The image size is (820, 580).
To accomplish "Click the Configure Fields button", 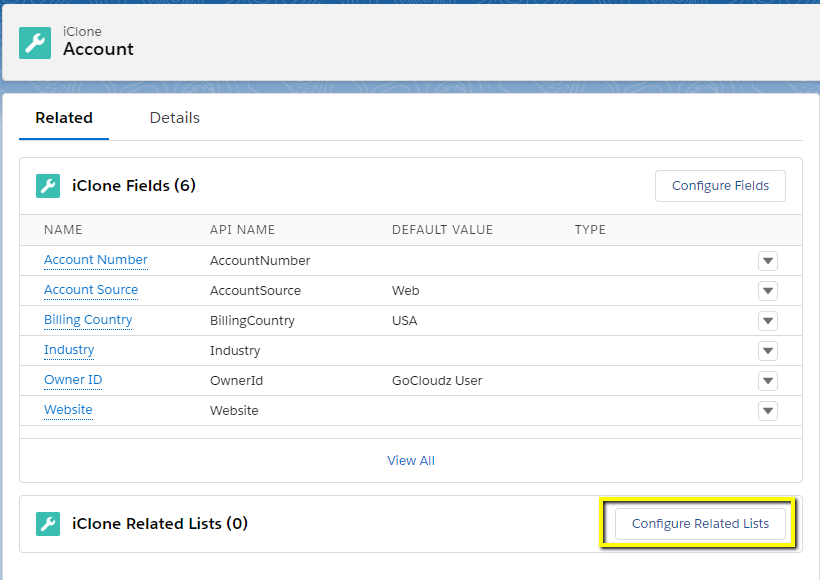I will [720, 186].
